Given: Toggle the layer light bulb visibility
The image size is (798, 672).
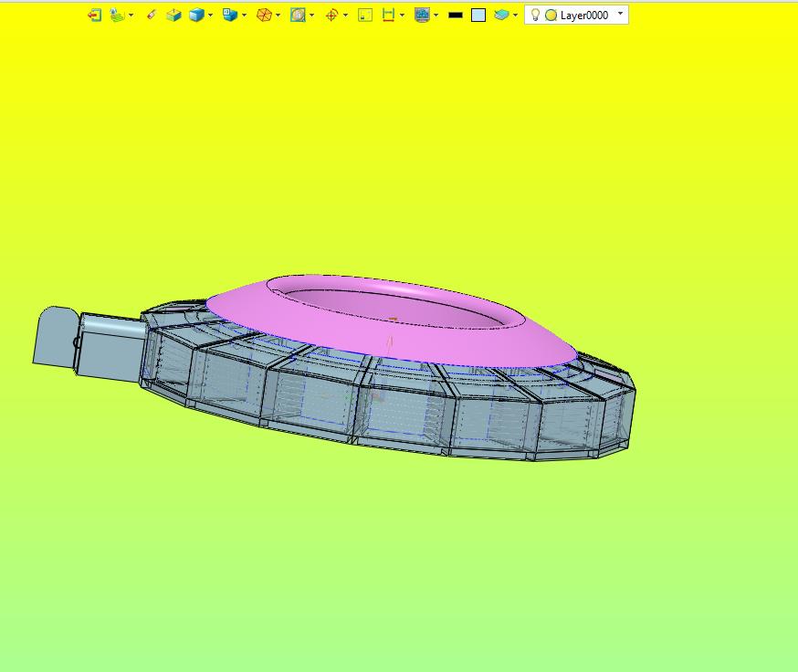Looking at the screenshot, I should coord(535,15).
